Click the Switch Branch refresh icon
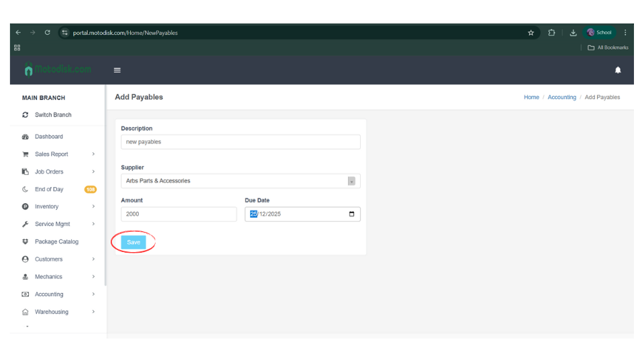644x362 pixels. pyautogui.click(x=25, y=115)
